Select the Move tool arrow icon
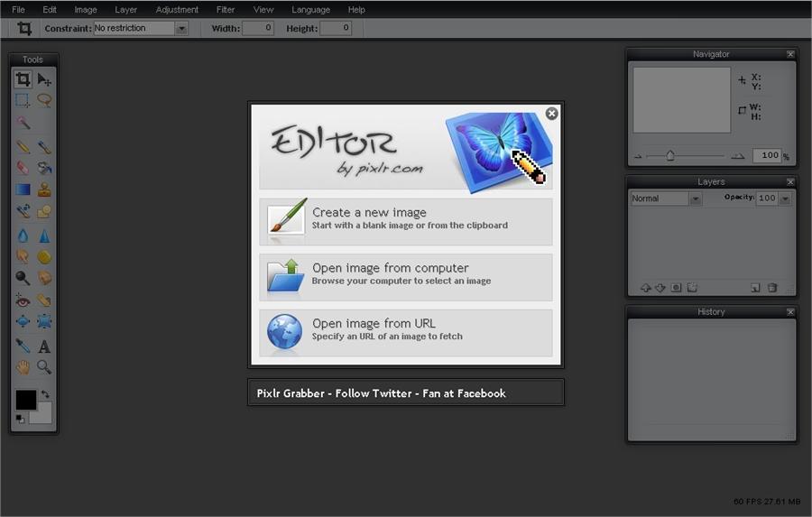This screenshot has height=517, width=812. (x=44, y=79)
